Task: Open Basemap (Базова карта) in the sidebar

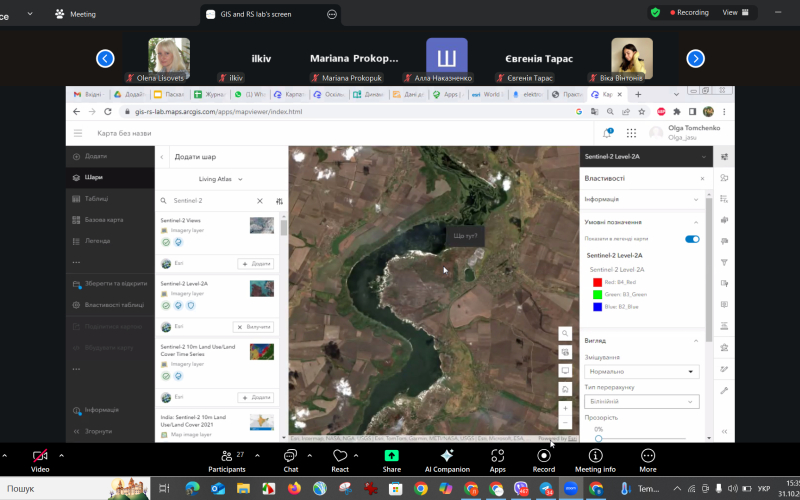Action: pyautogui.click(x=103, y=219)
